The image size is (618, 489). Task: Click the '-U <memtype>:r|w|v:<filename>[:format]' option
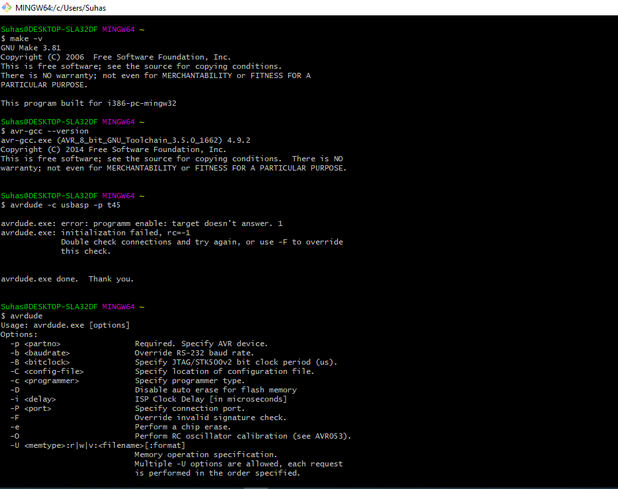[x=98, y=446]
